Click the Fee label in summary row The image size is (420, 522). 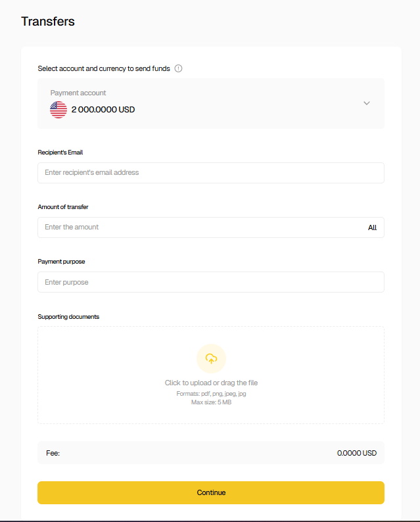coord(53,453)
